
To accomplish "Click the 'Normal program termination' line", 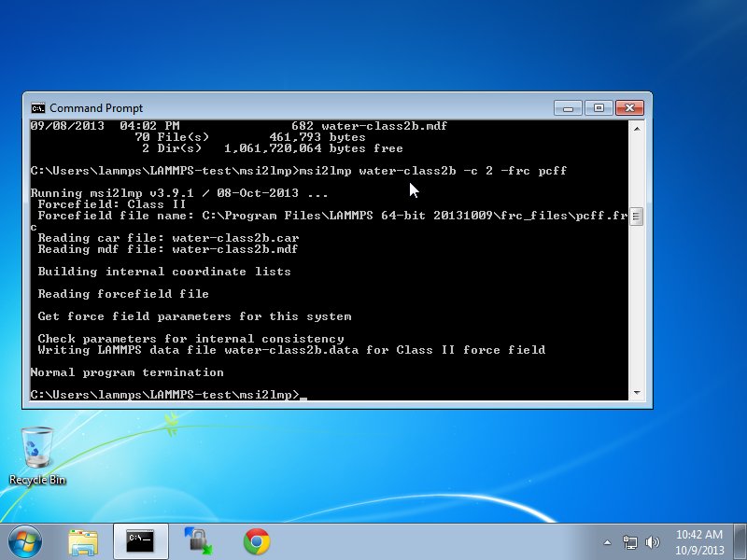I will [127, 372].
